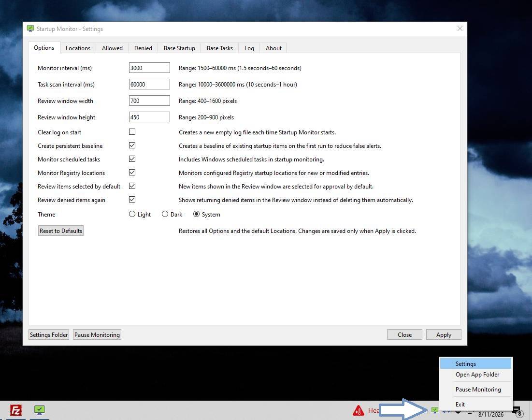Switch to the Allowed tab
This screenshot has width=532, height=420.
pos(112,48)
